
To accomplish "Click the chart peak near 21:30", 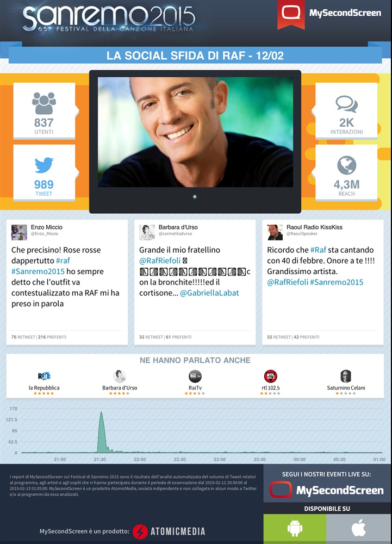I will point(101,413).
